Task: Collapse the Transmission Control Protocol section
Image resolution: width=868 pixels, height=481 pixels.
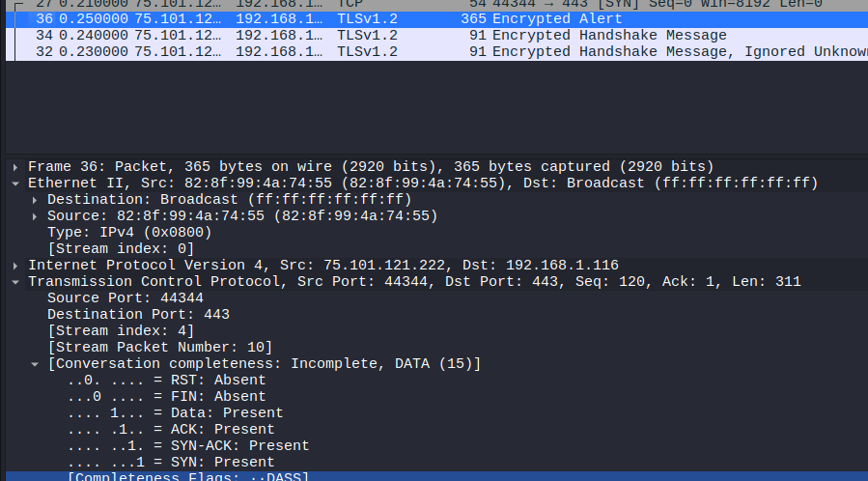Action: (15, 281)
